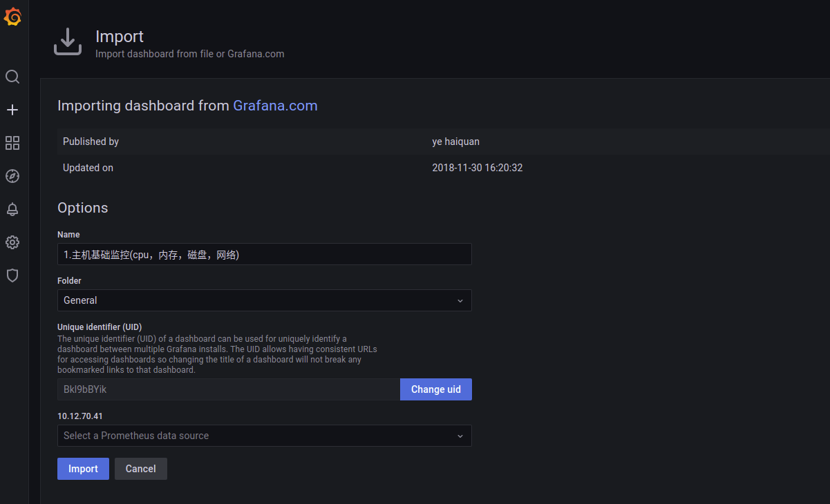This screenshot has height=504, width=830.
Task: Click the 10.12.70.41 data source label
Action: (80, 416)
